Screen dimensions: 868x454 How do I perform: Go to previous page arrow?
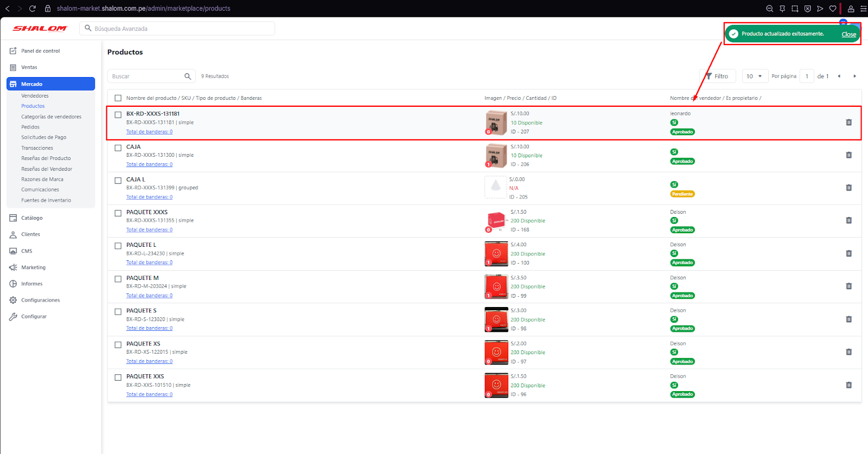point(839,76)
